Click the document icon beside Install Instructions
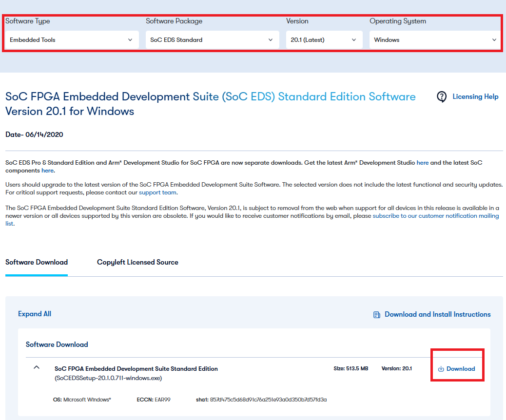 [x=377, y=315]
